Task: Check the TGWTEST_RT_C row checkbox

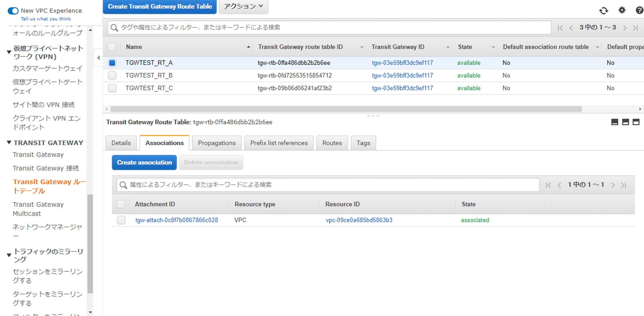Action: (x=112, y=88)
